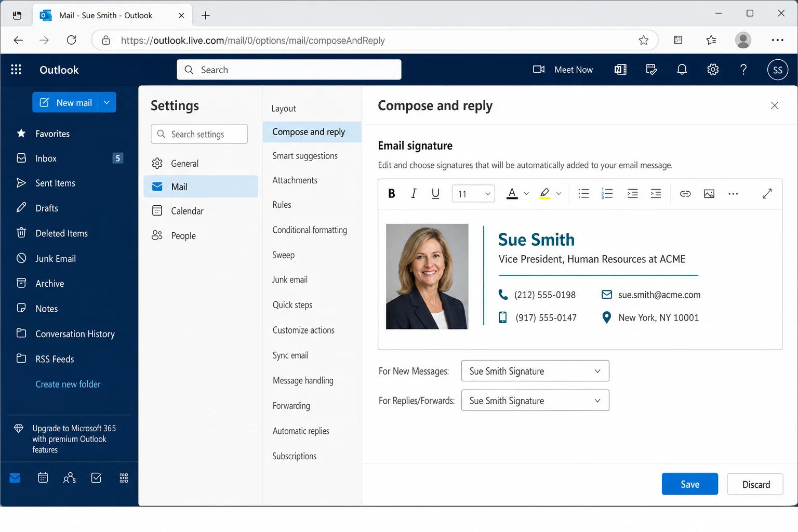Switch to Calendar module icon
The width and height of the screenshot is (798, 532).
point(43,478)
